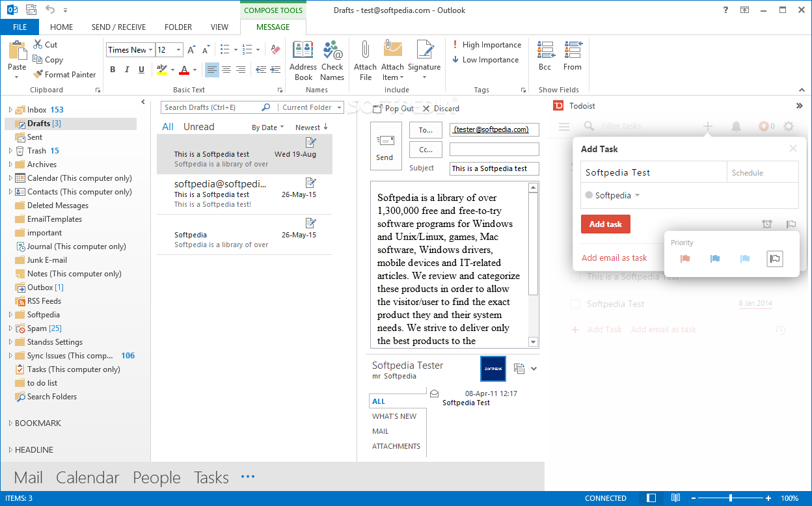Viewport: 812px width, 506px height.
Task: Expand the Sync Issues folder
Action: click(x=10, y=356)
